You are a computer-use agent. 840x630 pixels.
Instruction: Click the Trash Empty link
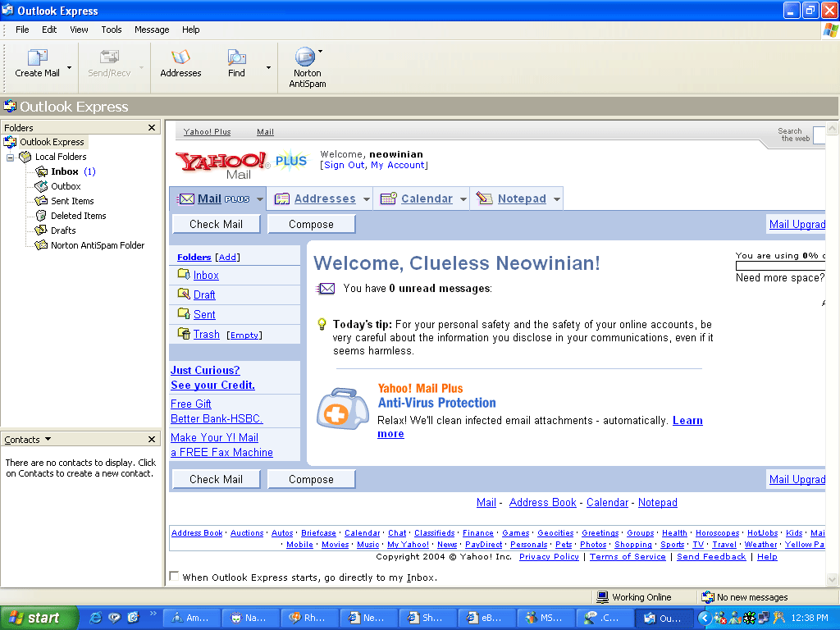point(244,335)
